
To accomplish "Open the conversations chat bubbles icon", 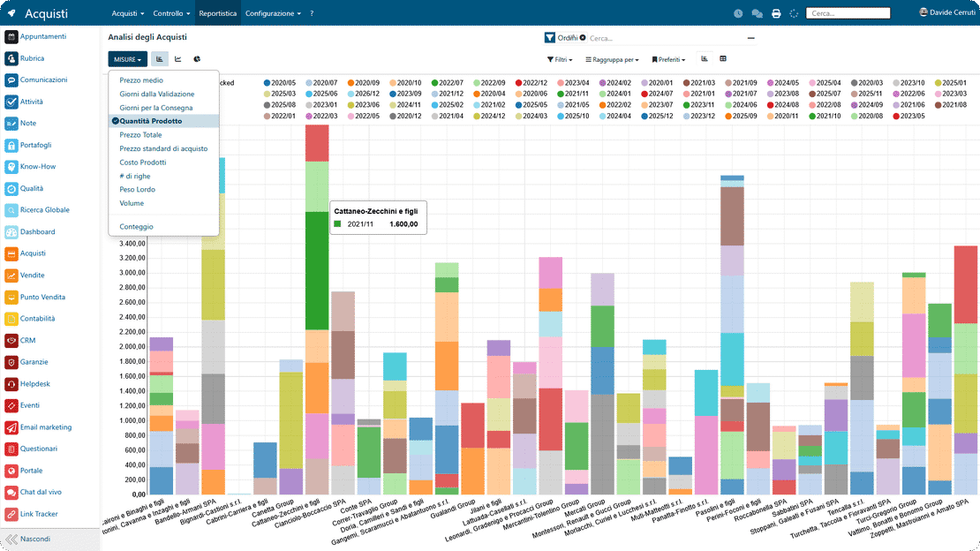I will (757, 13).
